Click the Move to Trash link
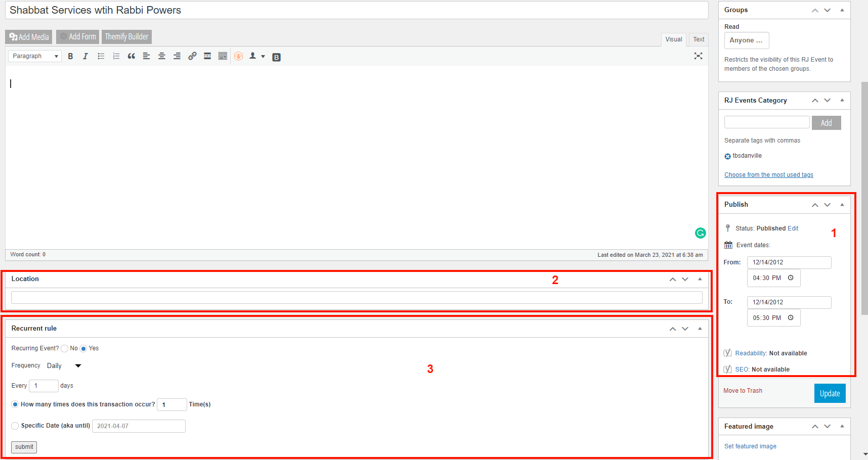 pyautogui.click(x=743, y=391)
